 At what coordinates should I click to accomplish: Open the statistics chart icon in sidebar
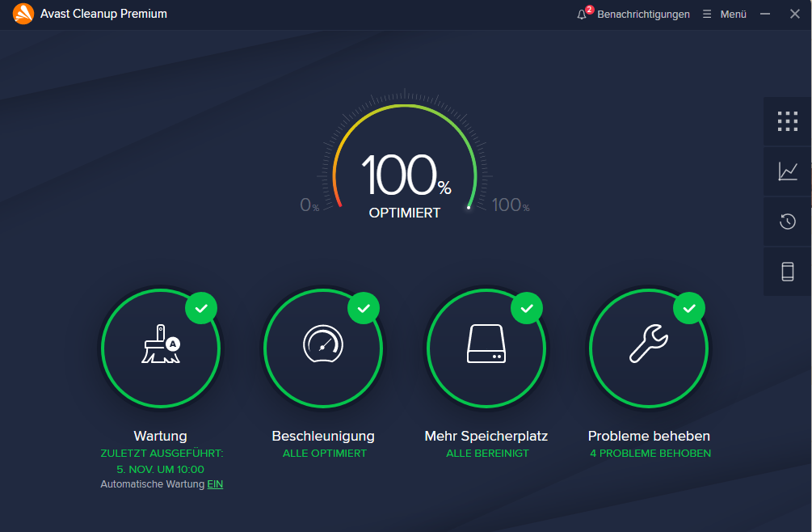[787, 171]
